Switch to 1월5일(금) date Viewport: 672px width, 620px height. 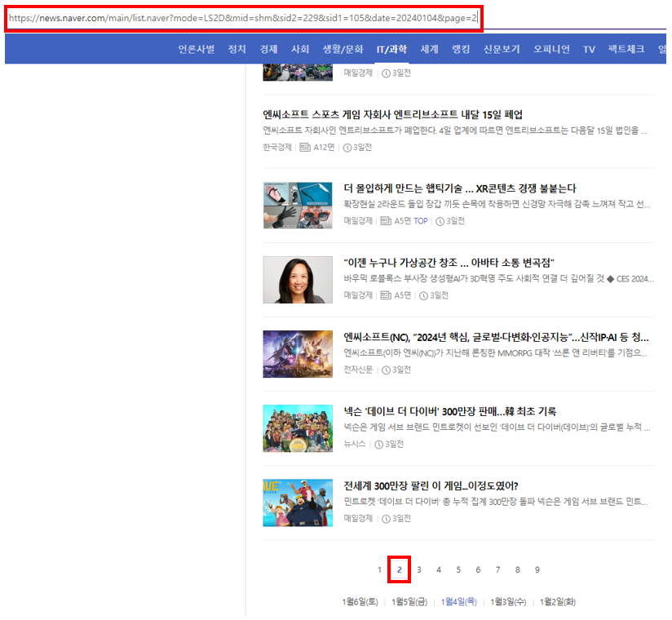point(409,602)
